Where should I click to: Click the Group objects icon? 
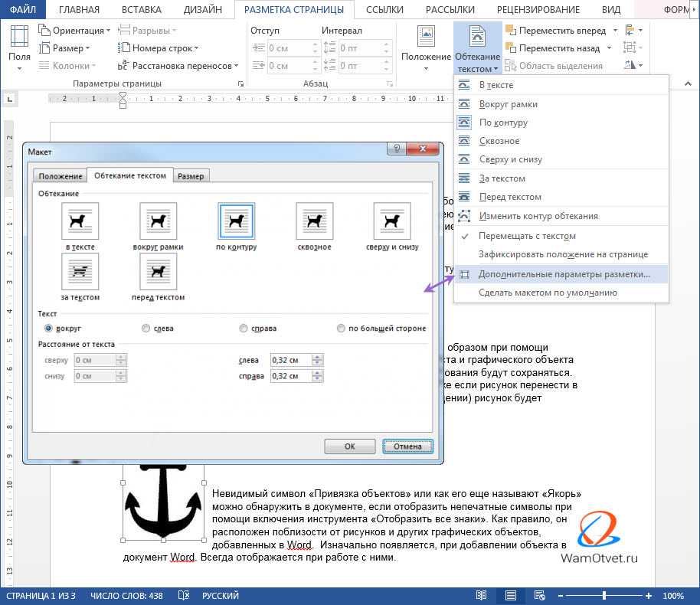point(633,47)
